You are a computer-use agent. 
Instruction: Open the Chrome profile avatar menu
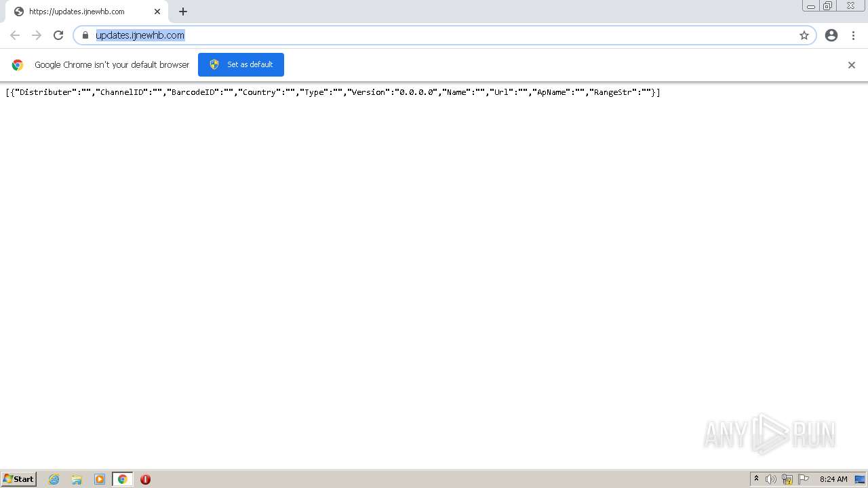831,35
